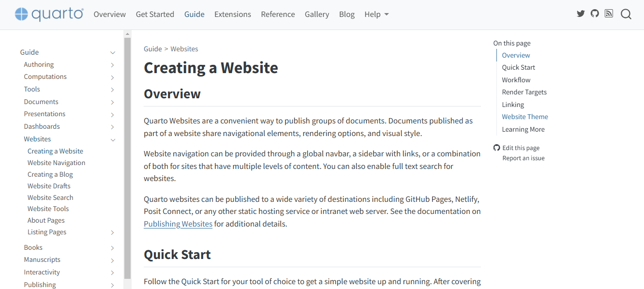This screenshot has height=289, width=644.
Task: Open the GitHub icon in navbar
Action: [595, 14]
